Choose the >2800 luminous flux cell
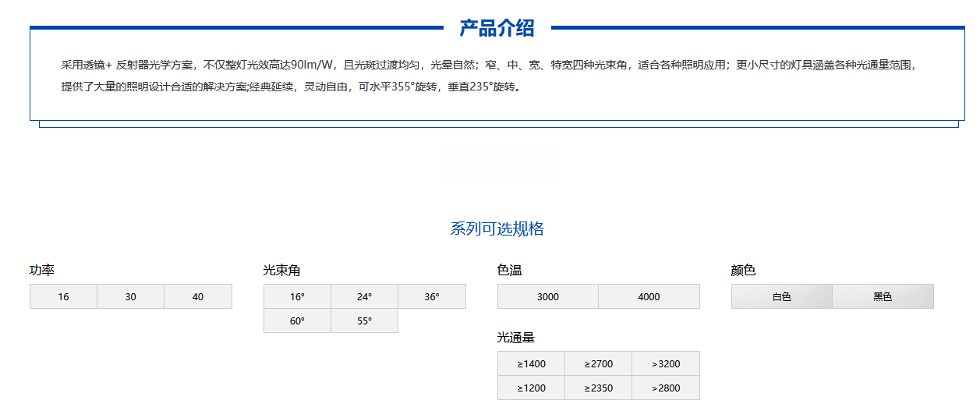This screenshot has width=980, height=418. click(x=666, y=388)
